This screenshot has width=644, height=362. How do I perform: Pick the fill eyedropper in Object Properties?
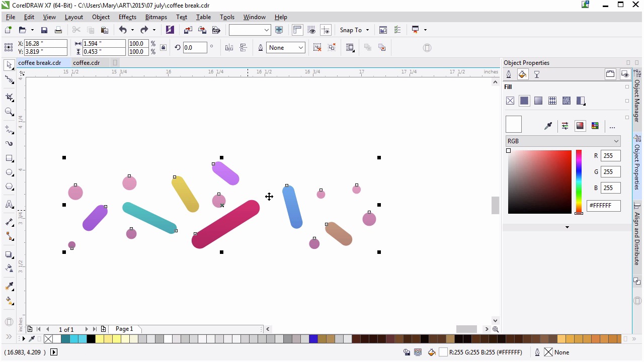coord(548,126)
